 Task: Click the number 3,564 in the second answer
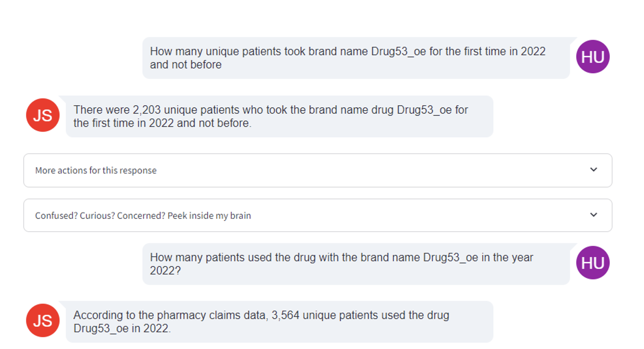pos(285,315)
